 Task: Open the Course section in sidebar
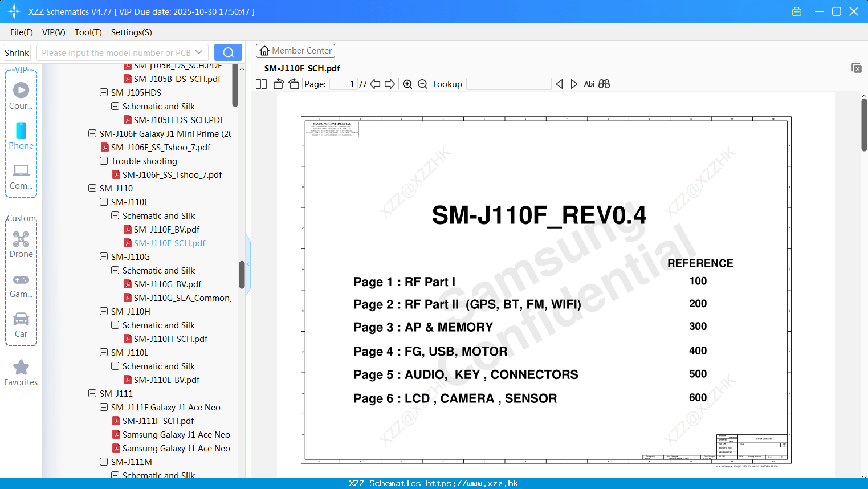(x=21, y=96)
